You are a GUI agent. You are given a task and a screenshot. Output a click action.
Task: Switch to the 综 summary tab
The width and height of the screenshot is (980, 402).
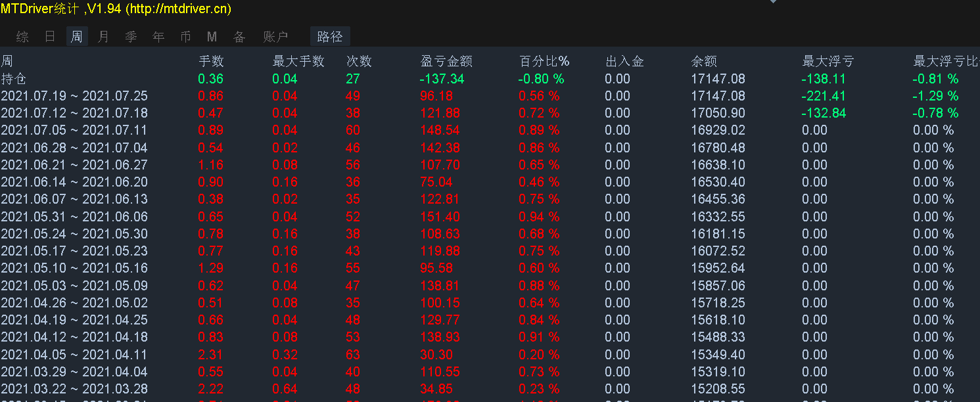pyautogui.click(x=22, y=37)
